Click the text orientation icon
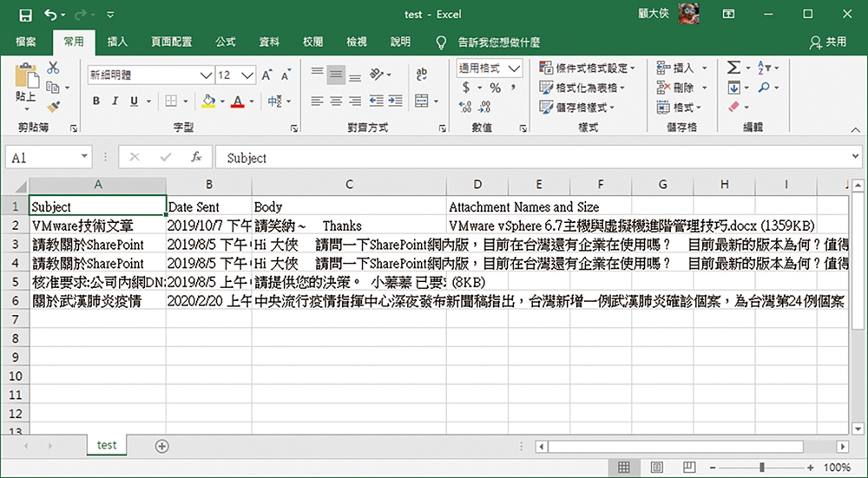The image size is (868, 478). click(x=377, y=74)
